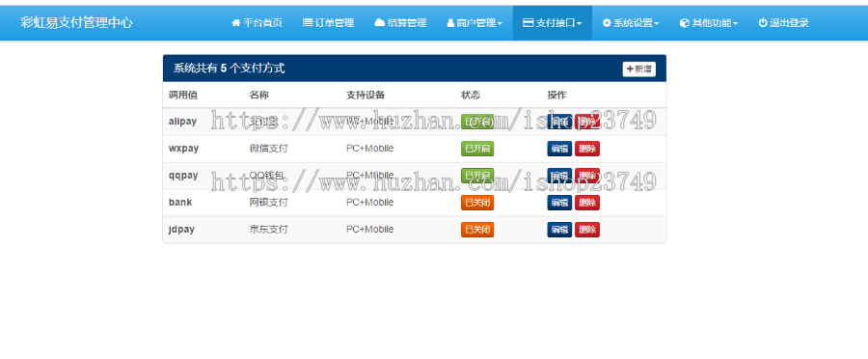Viewport: 868px width, 359px height.
Task: Go to 订单管理 in the navbar
Action: 328,23
